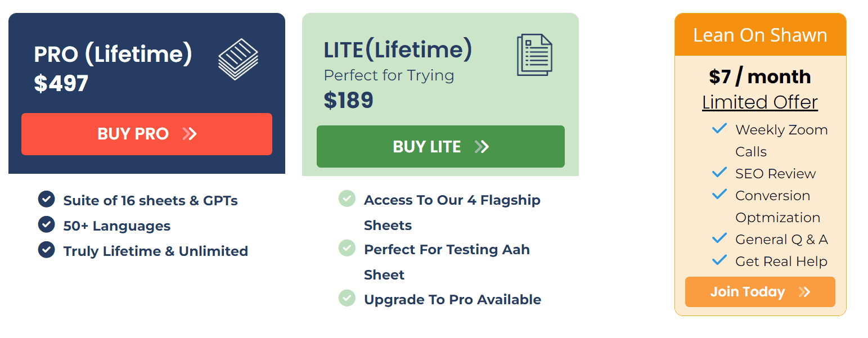Click the stacked sheets icon on PRO card

tap(238, 57)
